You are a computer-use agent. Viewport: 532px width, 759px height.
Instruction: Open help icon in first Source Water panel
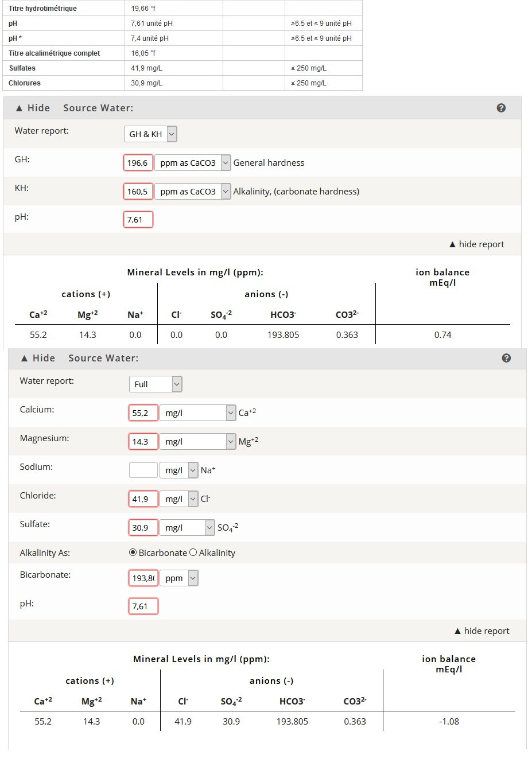click(x=501, y=108)
